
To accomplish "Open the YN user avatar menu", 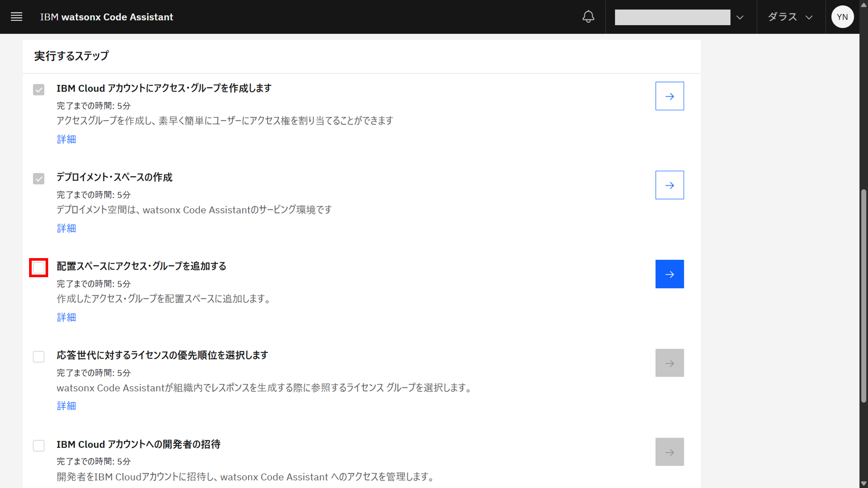I will [x=842, y=17].
